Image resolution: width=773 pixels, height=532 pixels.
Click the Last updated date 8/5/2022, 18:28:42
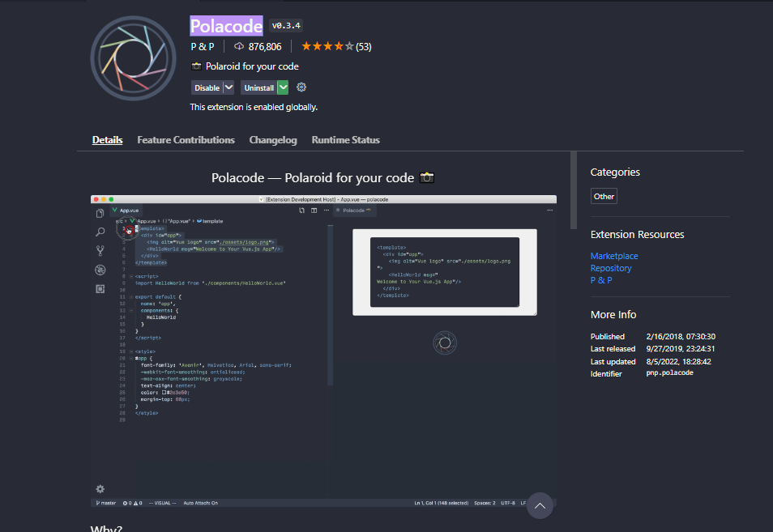coord(678,362)
